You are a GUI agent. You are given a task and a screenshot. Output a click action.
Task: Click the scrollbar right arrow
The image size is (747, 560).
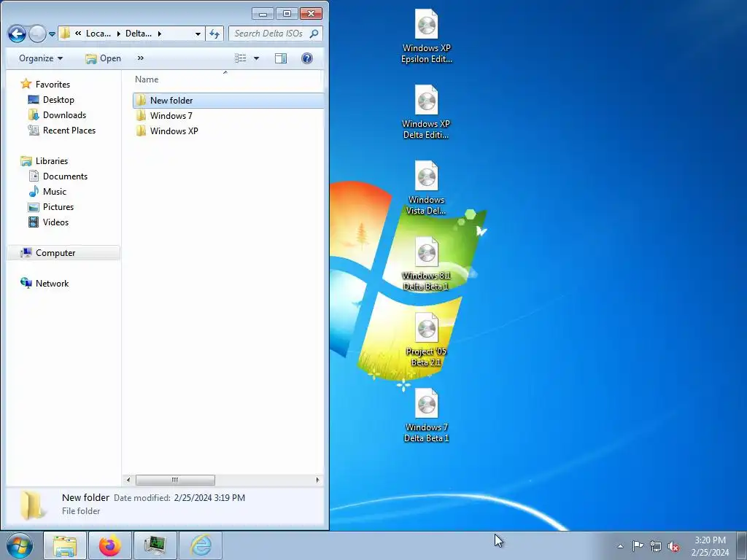(x=318, y=480)
